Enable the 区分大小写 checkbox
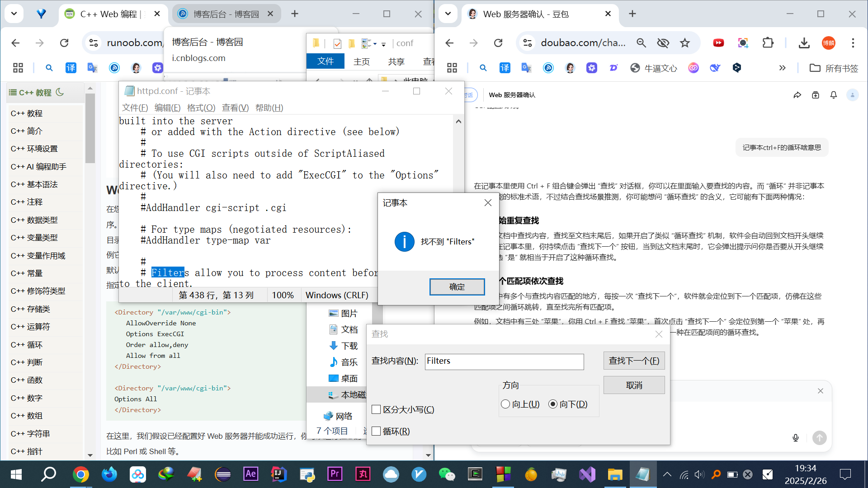 click(x=376, y=409)
